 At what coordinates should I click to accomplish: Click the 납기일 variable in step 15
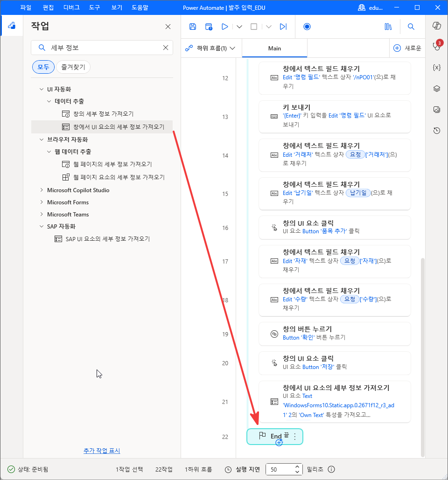358,193
